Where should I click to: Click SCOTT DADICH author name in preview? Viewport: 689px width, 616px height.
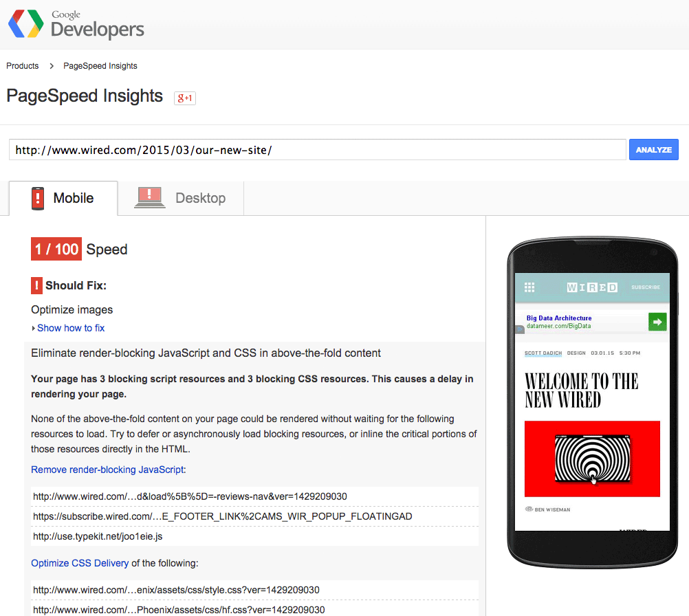coord(543,353)
